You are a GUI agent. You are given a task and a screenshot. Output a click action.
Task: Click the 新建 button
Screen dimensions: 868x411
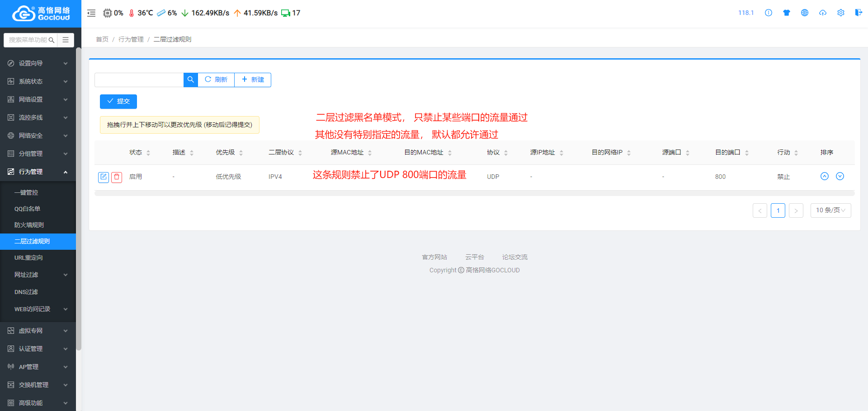[x=253, y=79]
